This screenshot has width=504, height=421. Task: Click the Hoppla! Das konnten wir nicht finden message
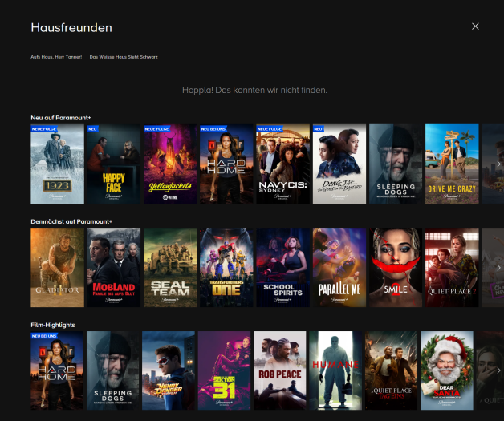click(254, 91)
